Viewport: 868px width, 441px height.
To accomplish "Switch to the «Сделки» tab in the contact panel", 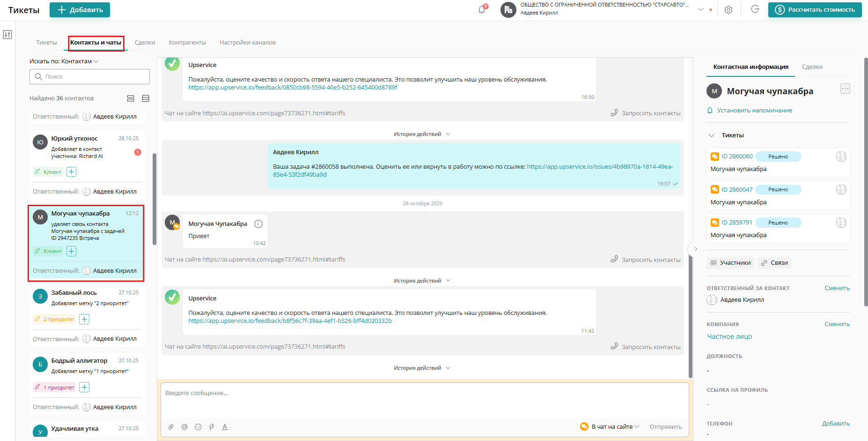I will click(812, 67).
